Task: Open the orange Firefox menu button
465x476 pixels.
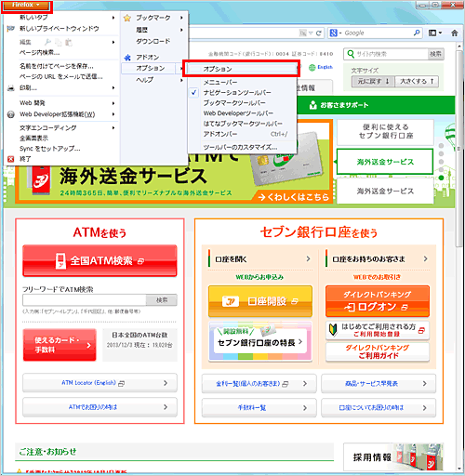Action: [x=26, y=6]
